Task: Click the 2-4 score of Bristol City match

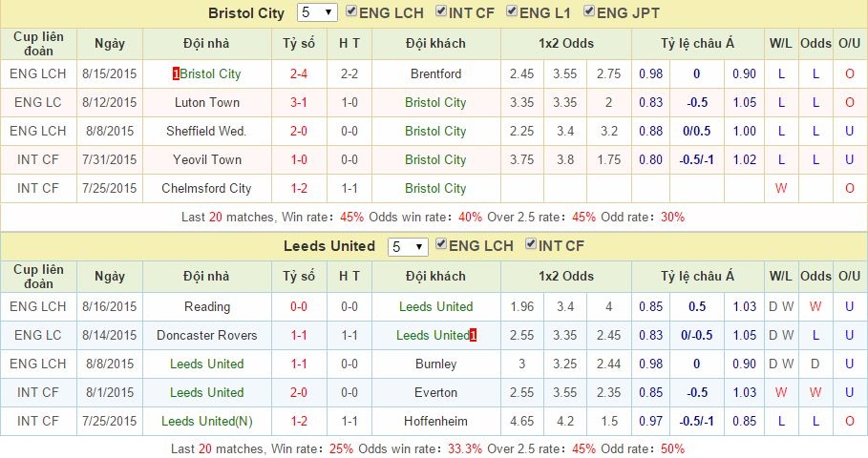Action: 299,73
